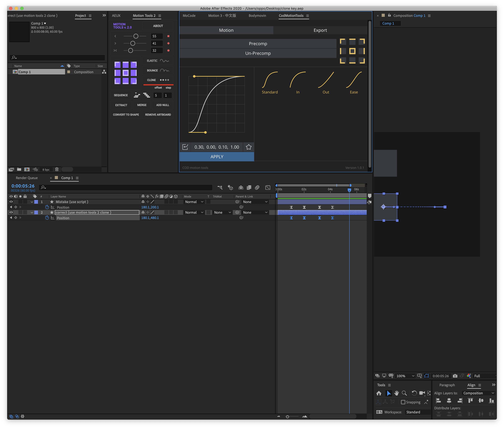Switch to the Export tab in CodMotionTools
The image size is (504, 428).
(320, 30)
